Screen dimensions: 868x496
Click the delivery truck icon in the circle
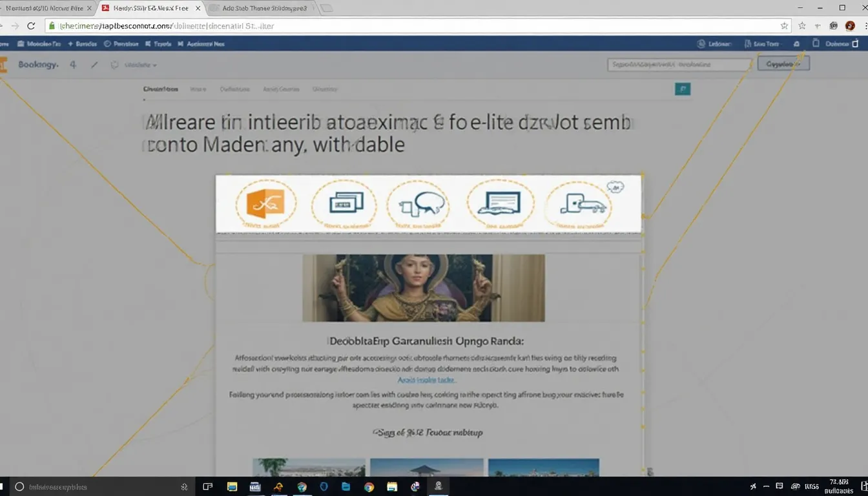[583, 203]
